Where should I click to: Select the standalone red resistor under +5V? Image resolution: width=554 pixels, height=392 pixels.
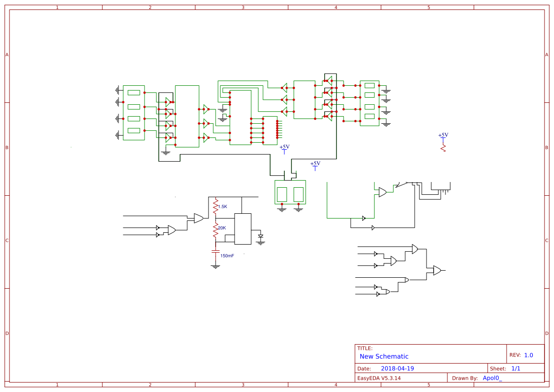pyautogui.click(x=443, y=148)
